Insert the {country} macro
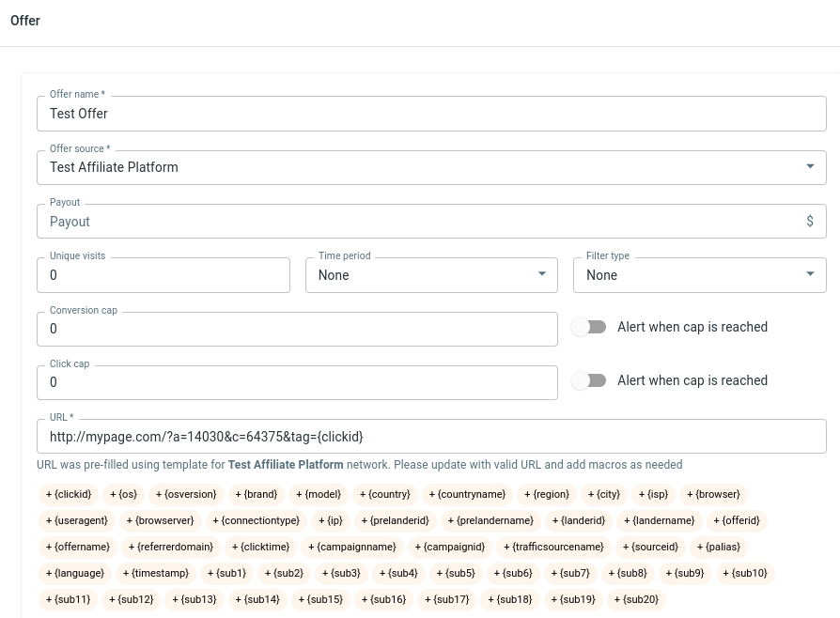 [384, 494]
